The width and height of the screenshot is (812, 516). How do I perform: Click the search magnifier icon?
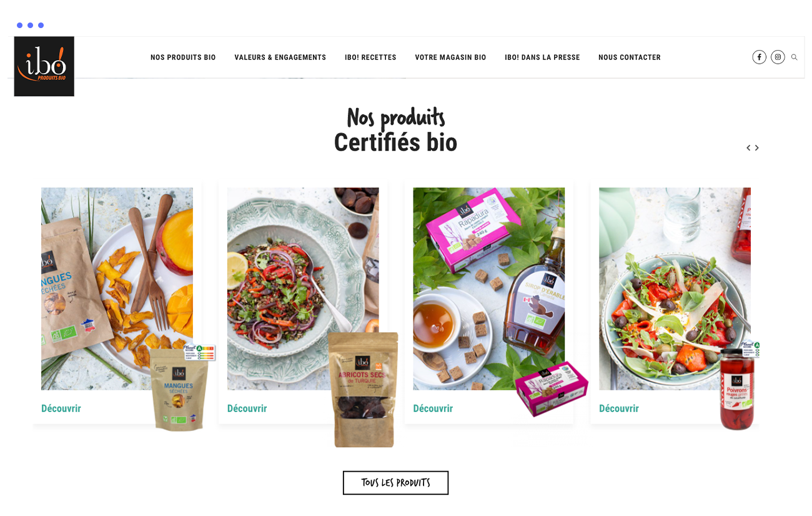(795, 57)
